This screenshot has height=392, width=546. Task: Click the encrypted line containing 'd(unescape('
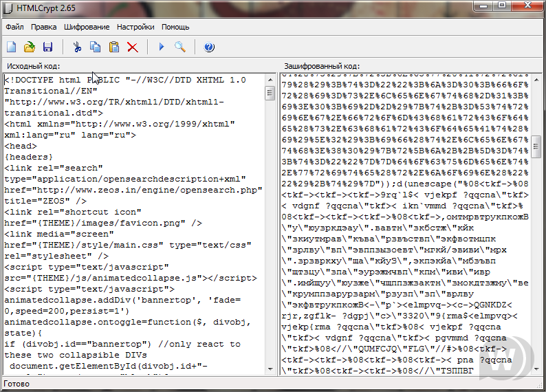[x=405, y=184]
